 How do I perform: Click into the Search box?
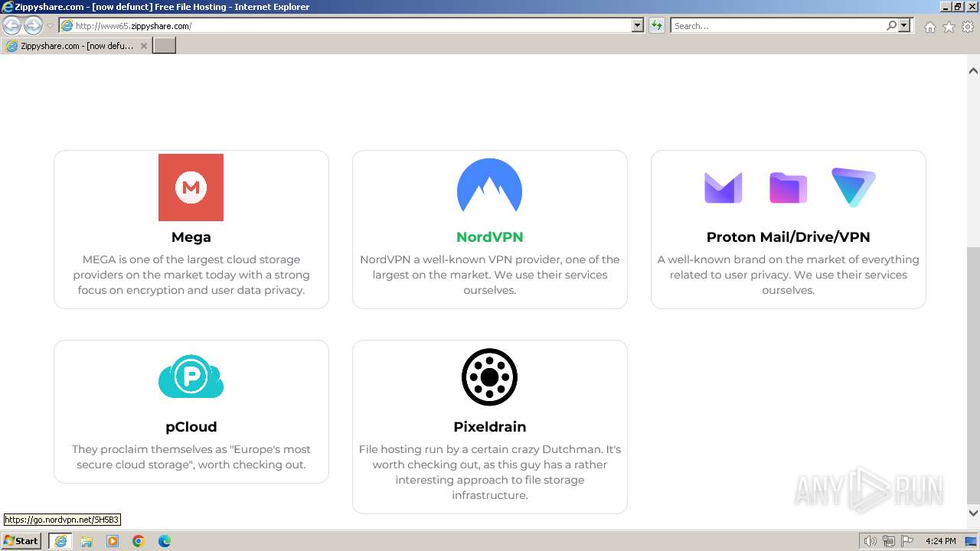(778, 25)
